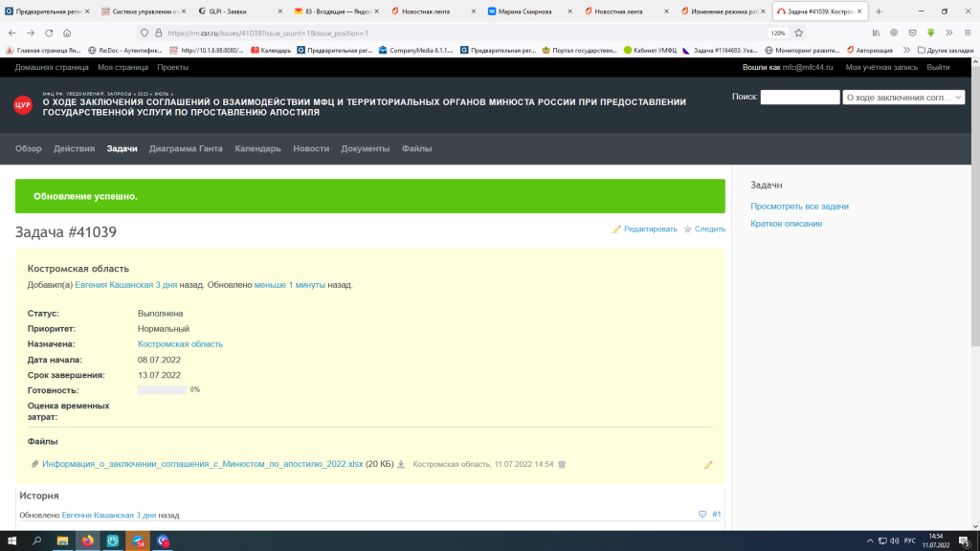Switch to the Диаграмма Ганта tab
This screenshot has height=551, width=980.
186,149
